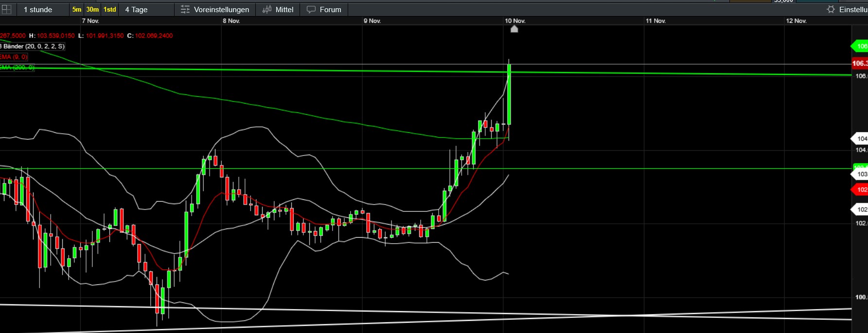Click the green 106 price tag on axis
The height and width of the screenshot is (333, 868).
click(860, 46)
